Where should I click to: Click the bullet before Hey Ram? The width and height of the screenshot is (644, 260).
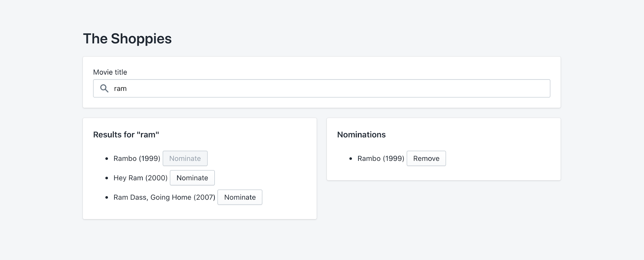(107, 178)
